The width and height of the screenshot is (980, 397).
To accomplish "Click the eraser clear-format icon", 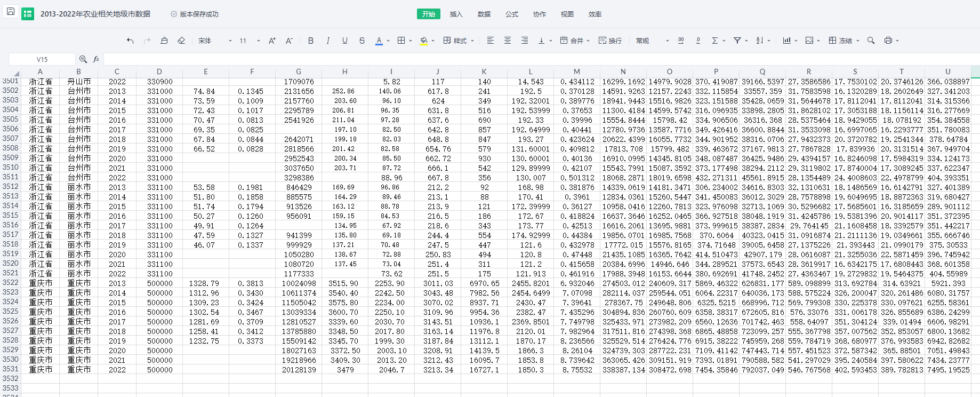I will (x=181, y=41).
